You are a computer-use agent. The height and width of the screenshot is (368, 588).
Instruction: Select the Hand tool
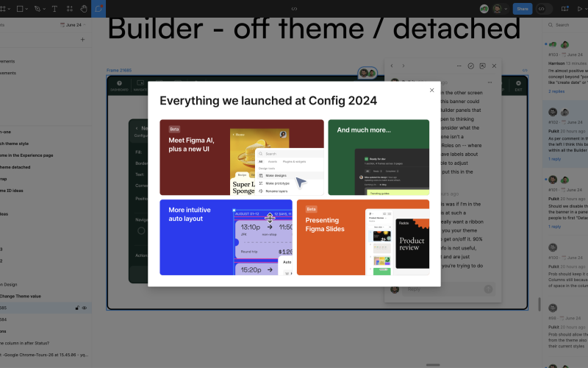pyautogui.click(x=84, y=9)
